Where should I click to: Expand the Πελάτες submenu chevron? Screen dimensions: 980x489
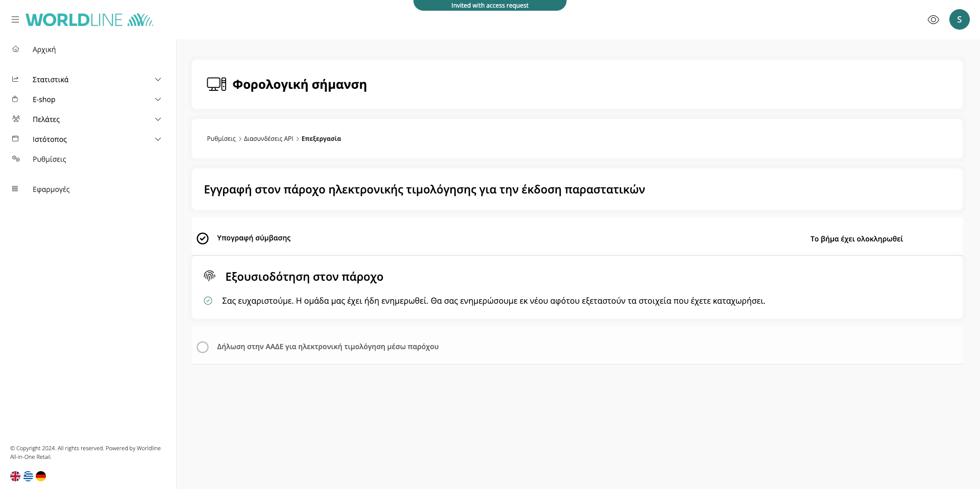[x=158, y=119]
